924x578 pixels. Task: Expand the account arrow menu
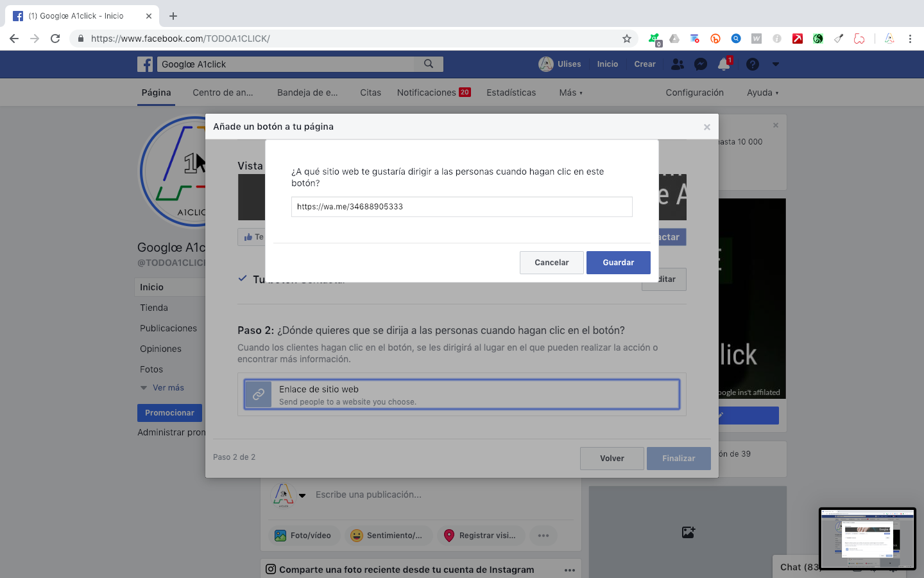775,64
